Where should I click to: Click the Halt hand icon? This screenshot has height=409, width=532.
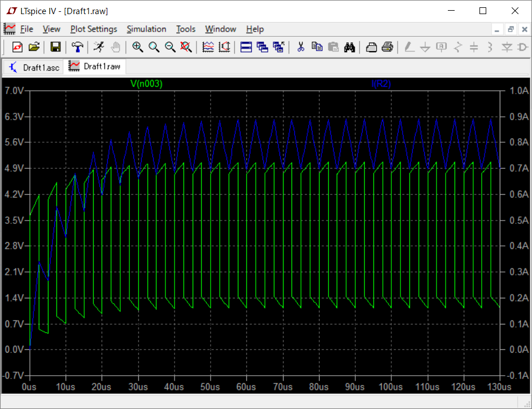(x=116, y=47)
